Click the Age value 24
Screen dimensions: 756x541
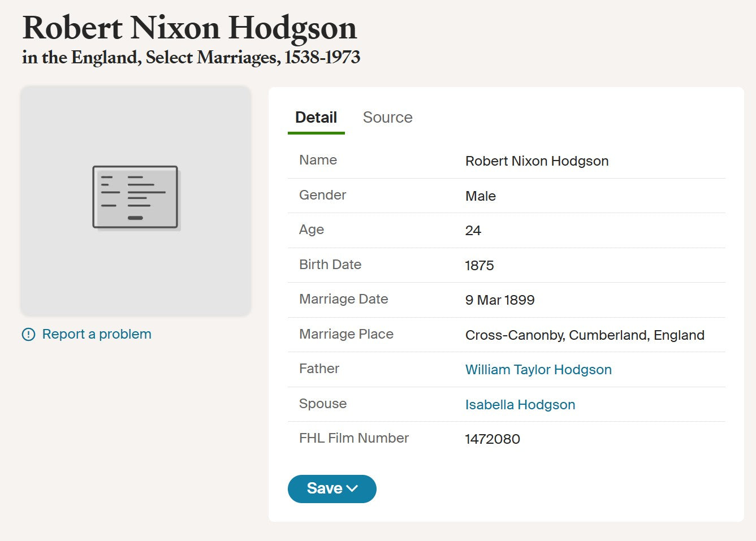click(x=473, y=231)
